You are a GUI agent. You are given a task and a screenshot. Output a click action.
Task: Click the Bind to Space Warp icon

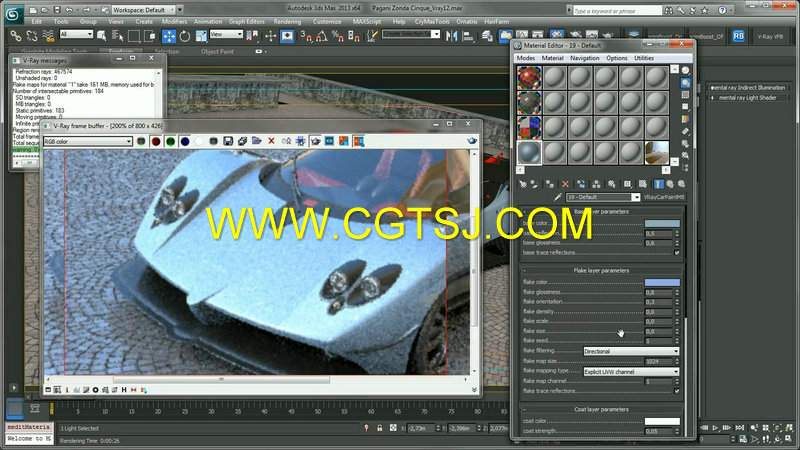tap(48, 36)
